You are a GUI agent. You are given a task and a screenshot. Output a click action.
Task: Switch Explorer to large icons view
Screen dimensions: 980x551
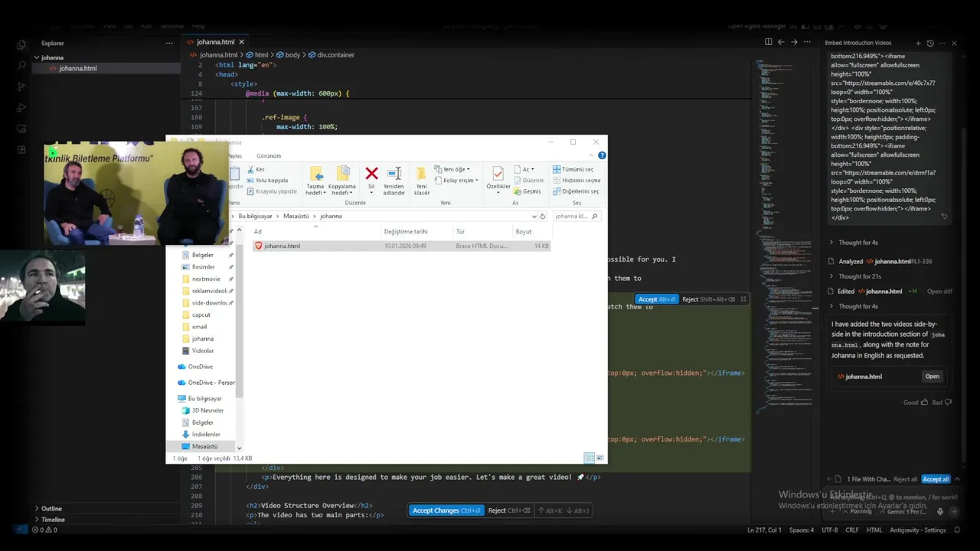tap(600, 458)
